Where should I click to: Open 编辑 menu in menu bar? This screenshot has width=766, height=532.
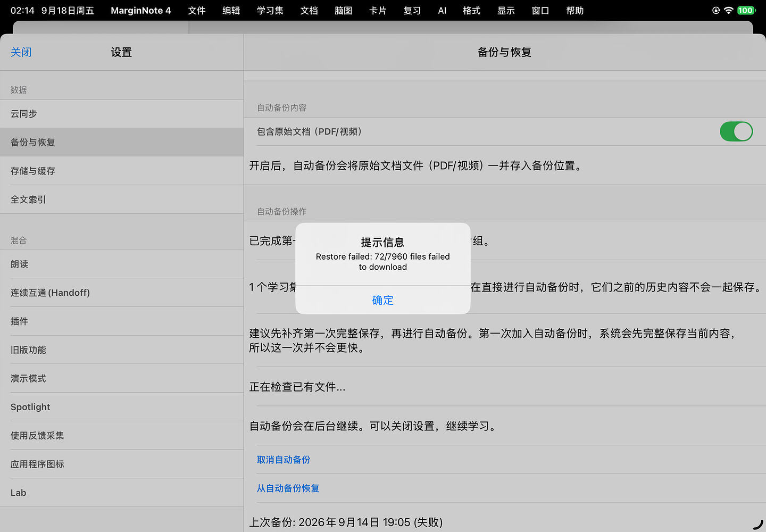click(x=231, y=10)
